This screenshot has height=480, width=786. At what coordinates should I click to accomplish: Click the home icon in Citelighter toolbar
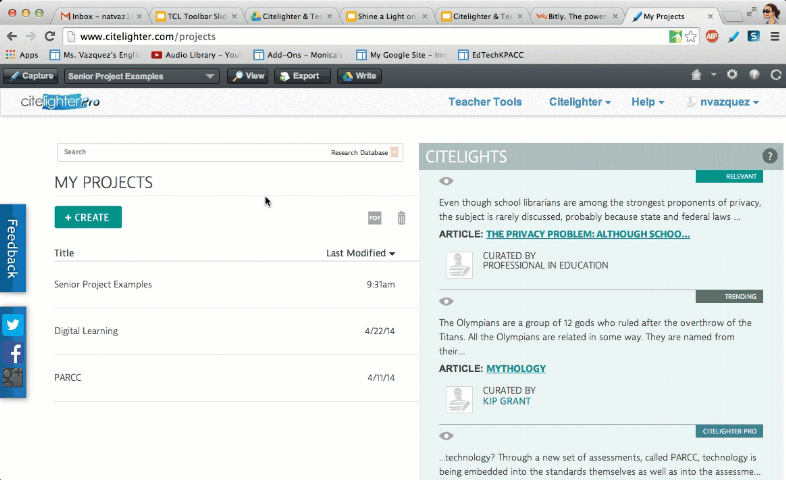coord(696,75)
